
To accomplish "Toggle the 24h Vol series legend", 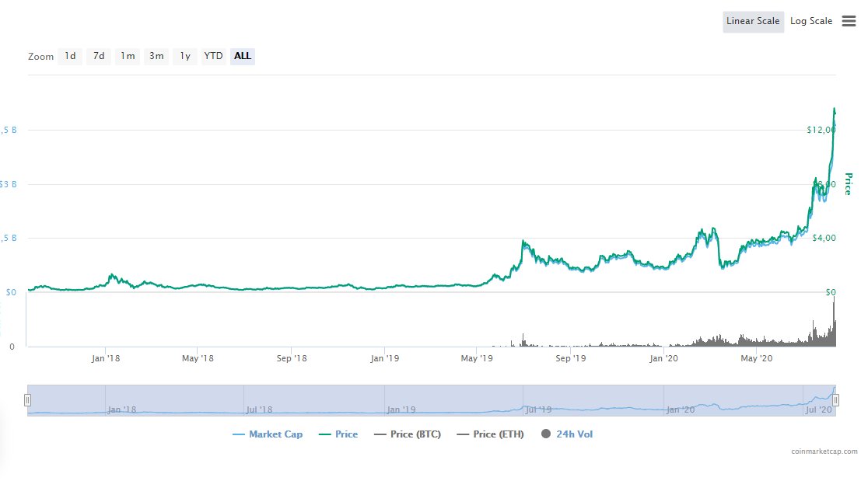I will 567,434.
